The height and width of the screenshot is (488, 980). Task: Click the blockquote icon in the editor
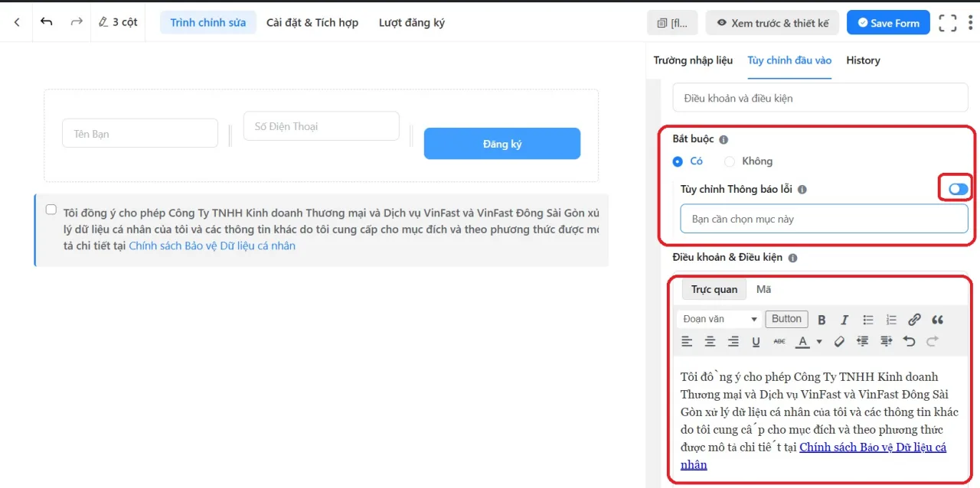[x=937, y=320]
